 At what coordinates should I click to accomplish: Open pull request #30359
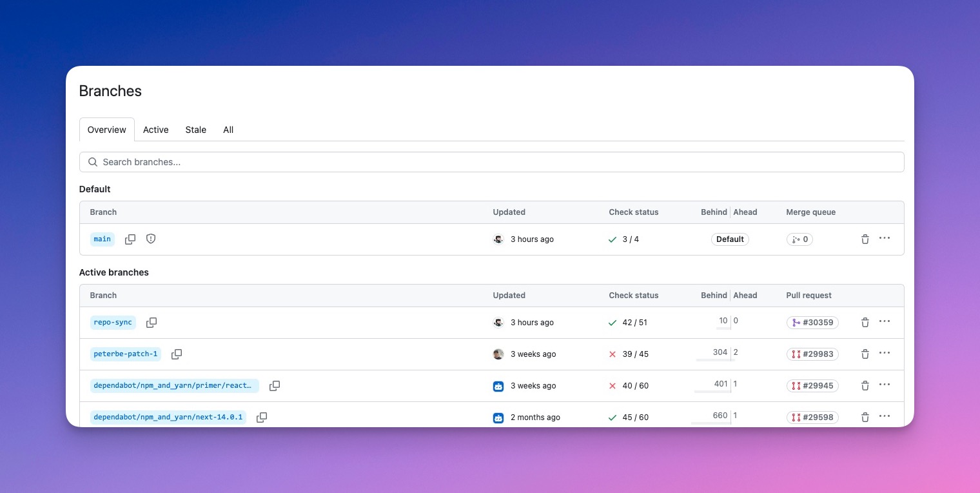pyautogui.click(x=812, y=322)
